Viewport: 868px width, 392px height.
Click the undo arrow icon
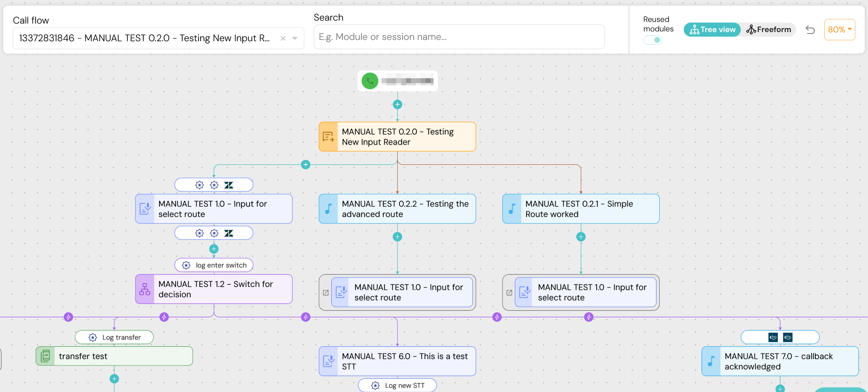click(x=810, y=30)
